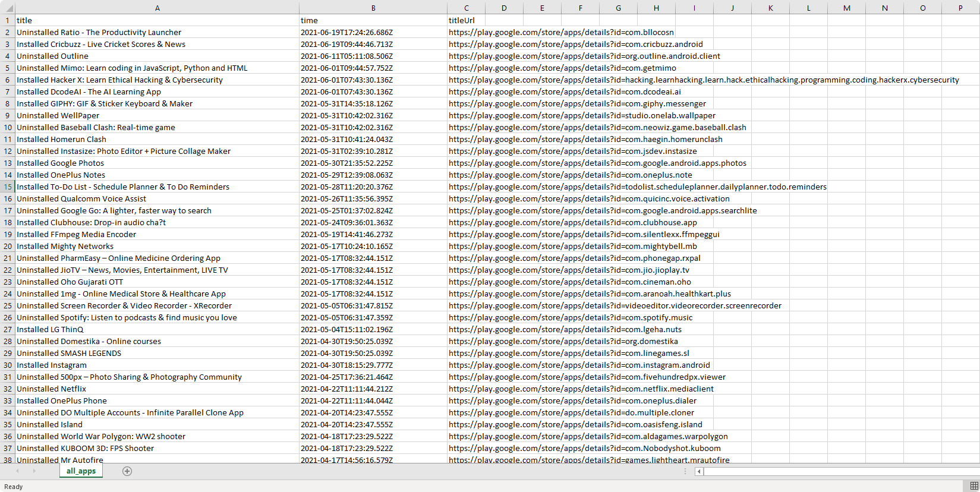Click URL cell ending com.clubhouse.app
This screenshot has height=492, width=980.
[572, 222]
